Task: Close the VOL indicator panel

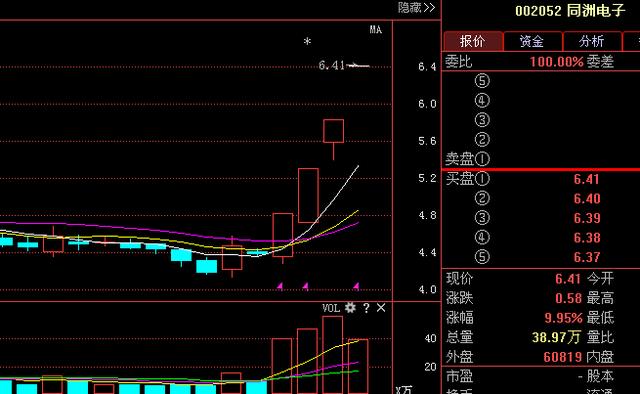Action: (381, 307)
